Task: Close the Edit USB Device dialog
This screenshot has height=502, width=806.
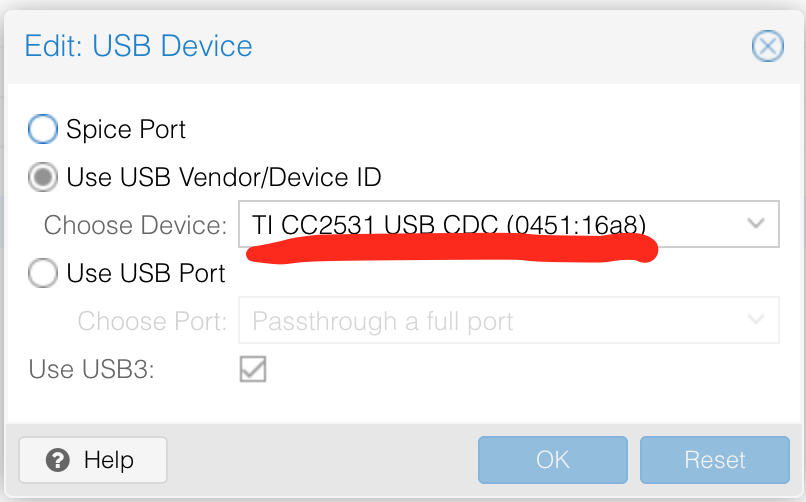Action: tap(767, 46)
